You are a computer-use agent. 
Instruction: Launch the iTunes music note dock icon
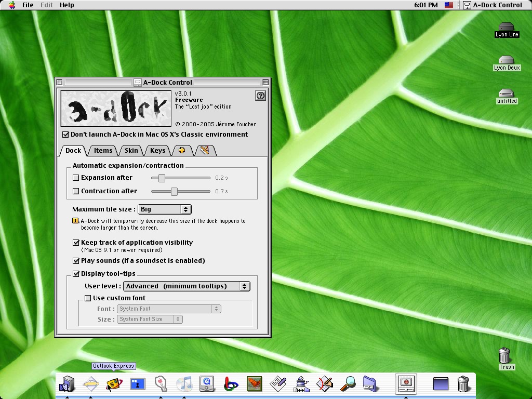[184, 384]
